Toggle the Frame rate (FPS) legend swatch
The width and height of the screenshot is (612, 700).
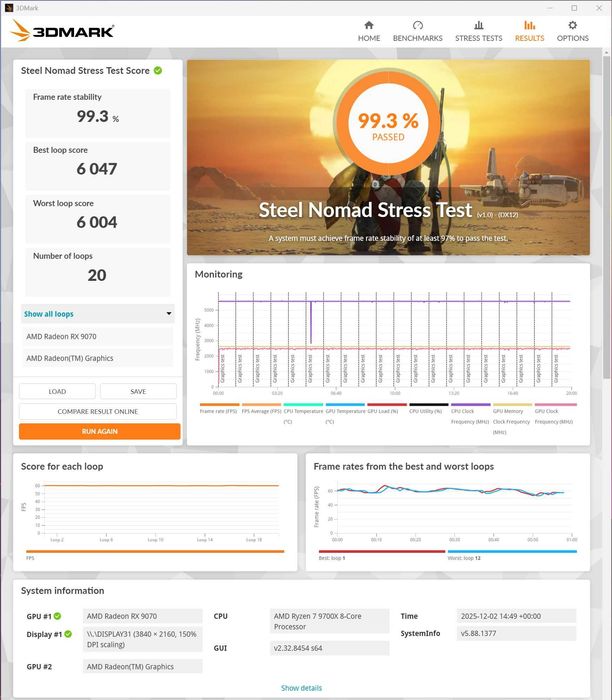219,405
